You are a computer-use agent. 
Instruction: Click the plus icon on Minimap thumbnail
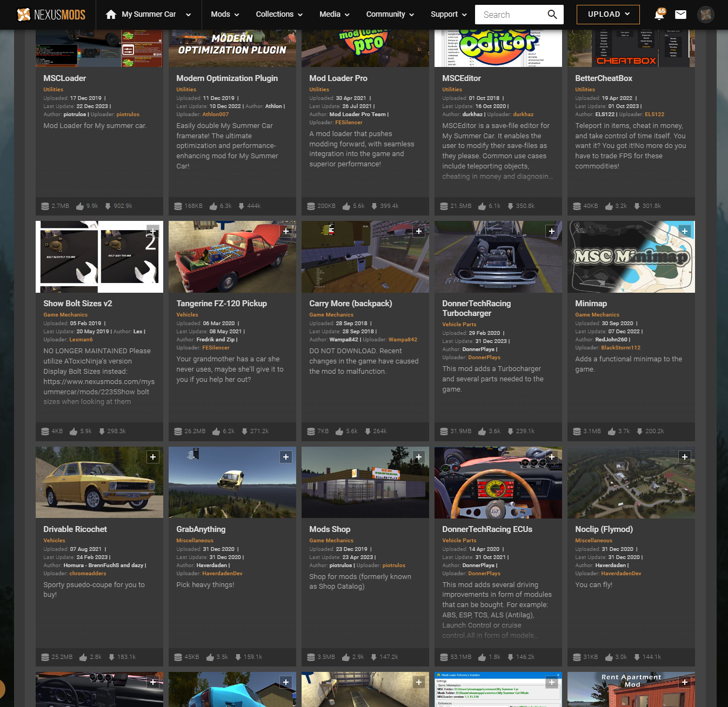click(685, 231)
